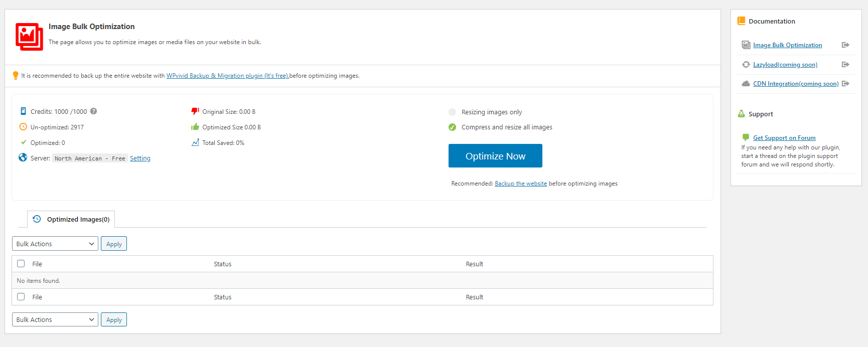Check the select-all File checkbox in table header
This screenshot has width=868, height=347.
click(21, 264)
